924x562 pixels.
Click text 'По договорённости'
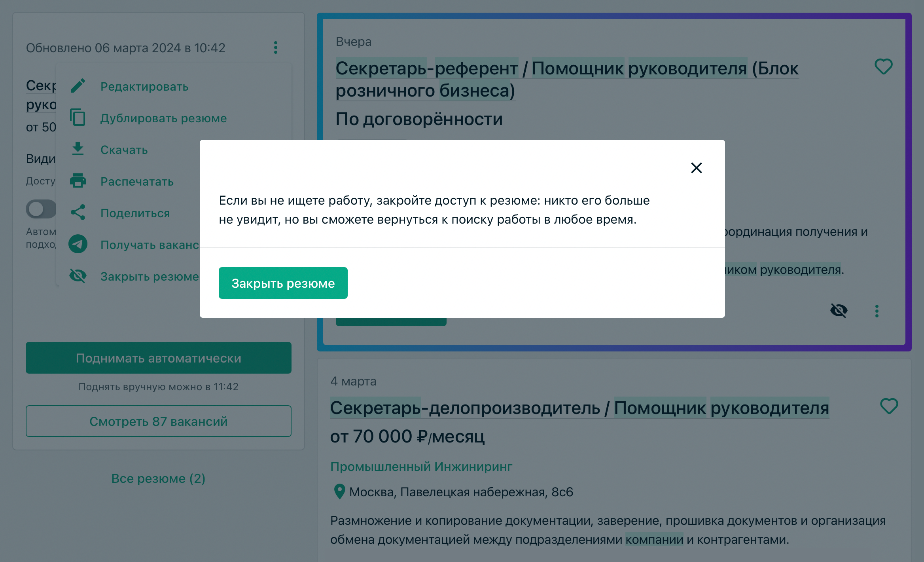(x=419, y=119)
